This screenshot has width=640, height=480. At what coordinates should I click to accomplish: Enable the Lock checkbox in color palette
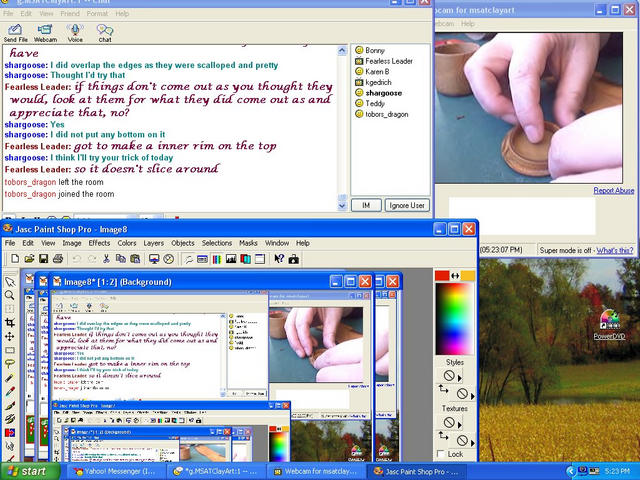[x=440, y=454]
